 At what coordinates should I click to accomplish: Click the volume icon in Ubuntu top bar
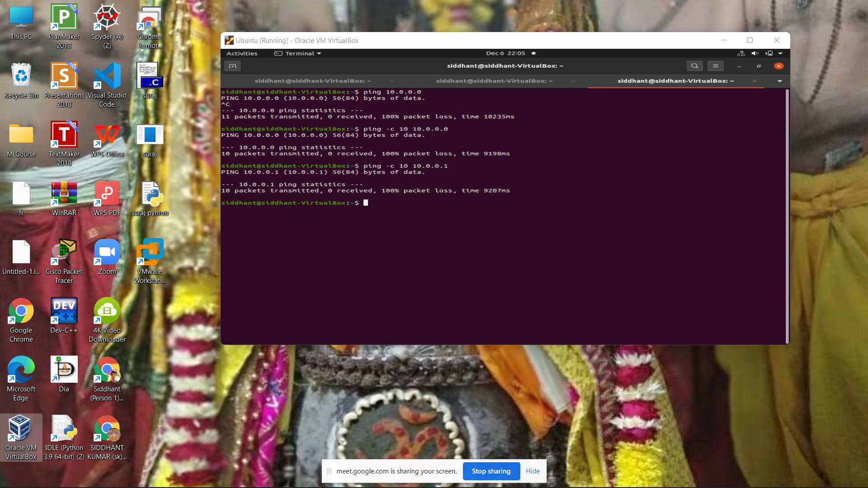[x=755, y=53]
